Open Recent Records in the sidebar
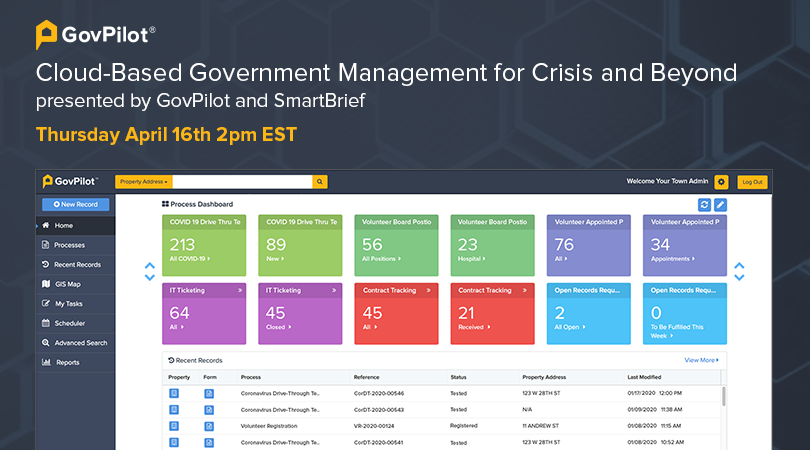This screenshot has width=810, height=450. coord(75,265)
